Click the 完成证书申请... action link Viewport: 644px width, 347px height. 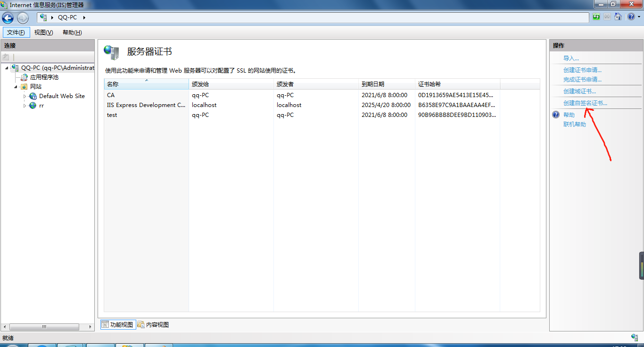click(x=582, y=80)
